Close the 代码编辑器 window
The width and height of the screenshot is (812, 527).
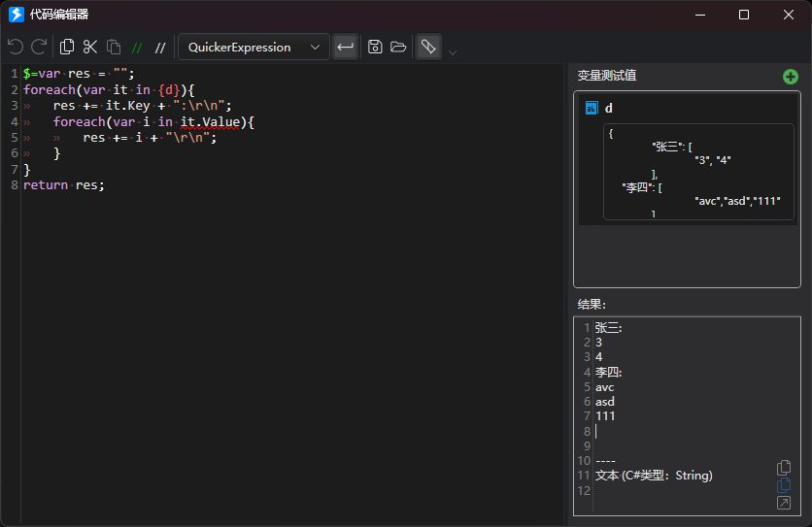click(x=788, y=15)
